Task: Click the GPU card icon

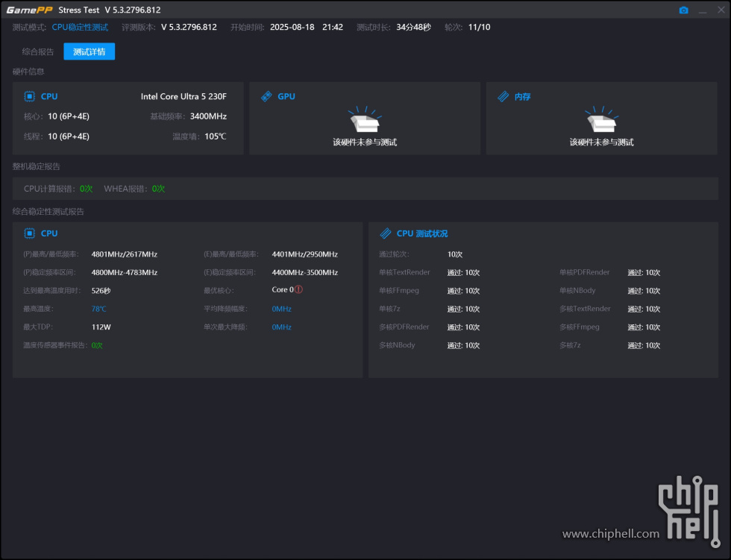Action: 266,96
